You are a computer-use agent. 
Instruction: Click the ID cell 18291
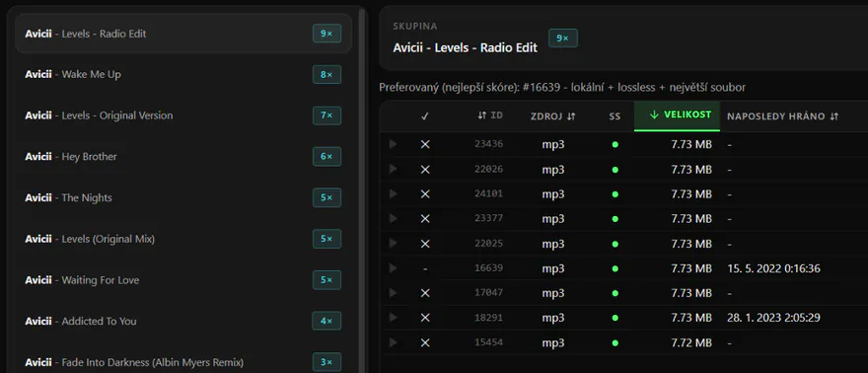point(489,318)
